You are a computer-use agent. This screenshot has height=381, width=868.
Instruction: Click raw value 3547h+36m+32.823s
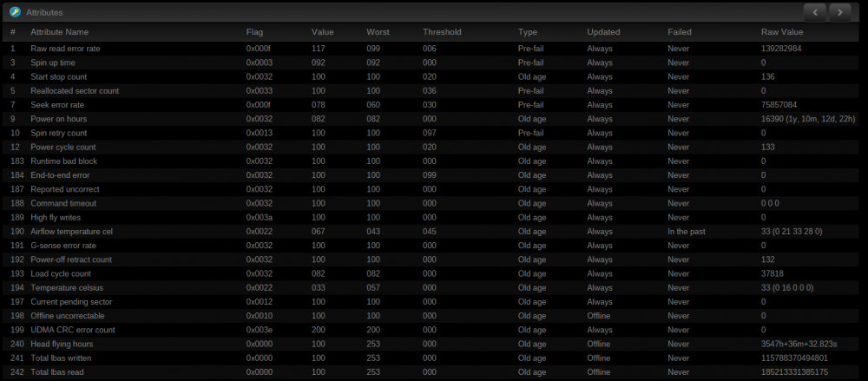[799, 344]
